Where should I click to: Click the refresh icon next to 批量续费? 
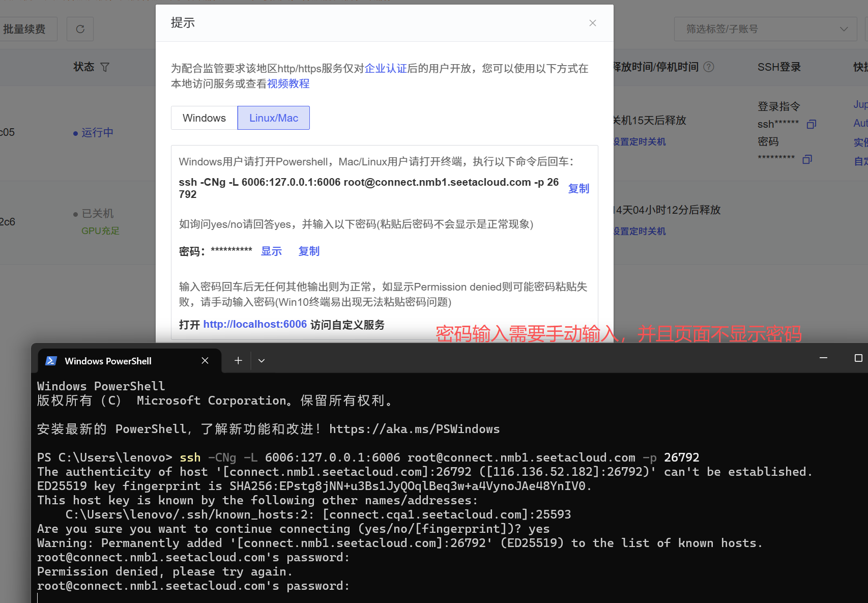click(80, 29)
